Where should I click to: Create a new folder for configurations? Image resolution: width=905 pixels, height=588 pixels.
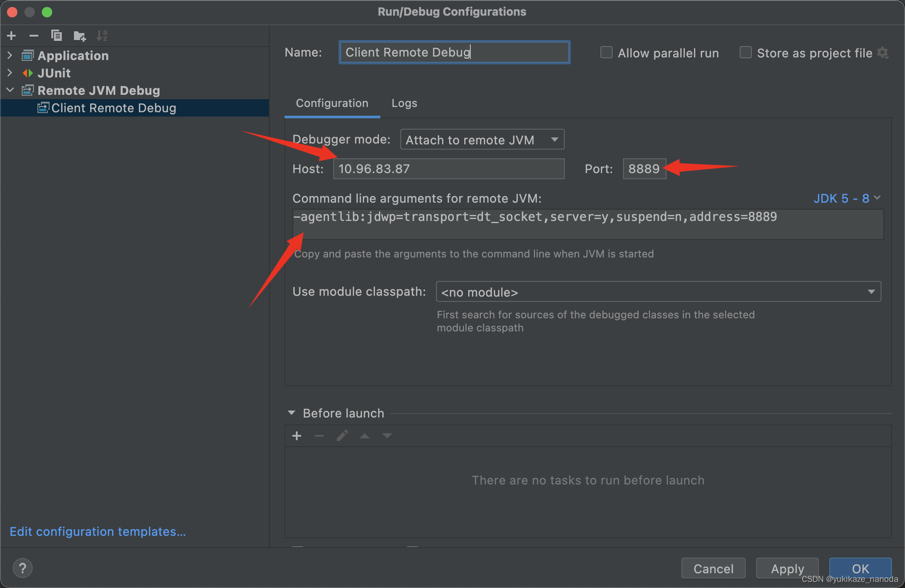[80, 36]
